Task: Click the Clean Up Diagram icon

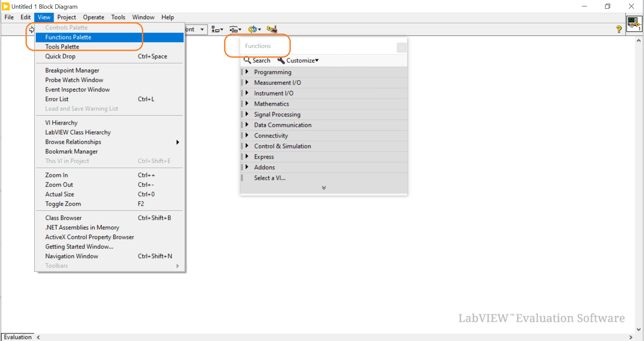Action: pyautogui.click(x=272, y=30)
